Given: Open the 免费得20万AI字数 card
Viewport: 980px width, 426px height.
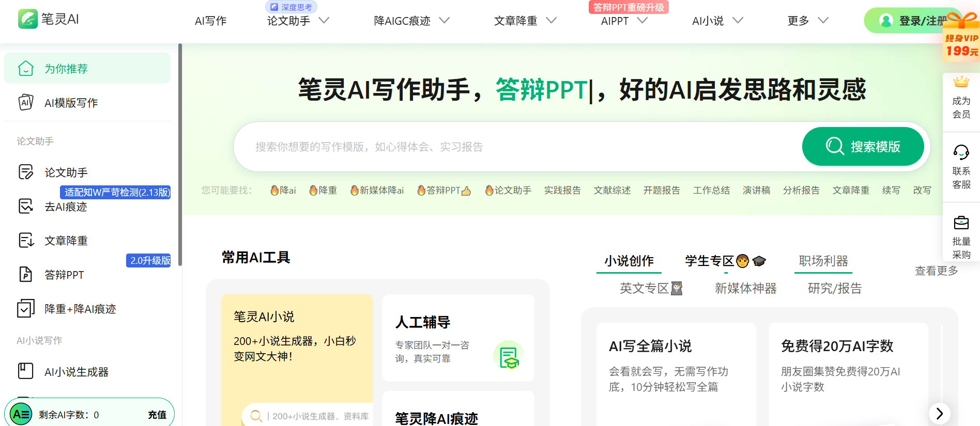Looking at the screenshot, I should 848,374.
